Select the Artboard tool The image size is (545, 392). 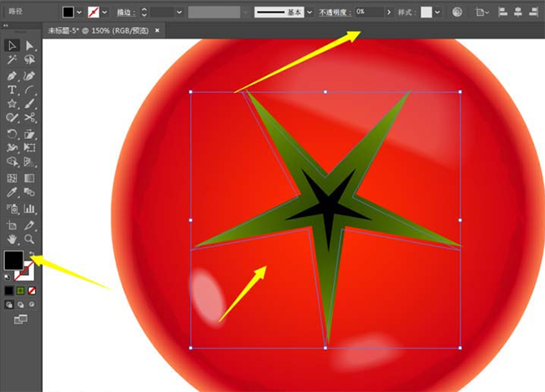point(12,225)
